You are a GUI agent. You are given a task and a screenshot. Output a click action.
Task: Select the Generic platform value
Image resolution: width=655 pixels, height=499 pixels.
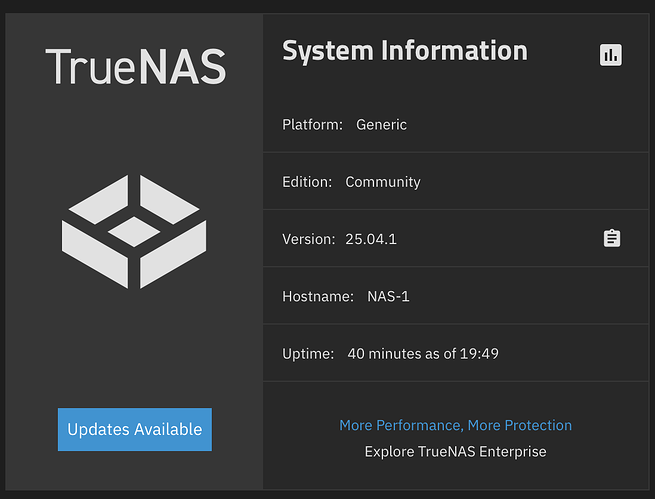pyautogui.click(x=381, y=125)
